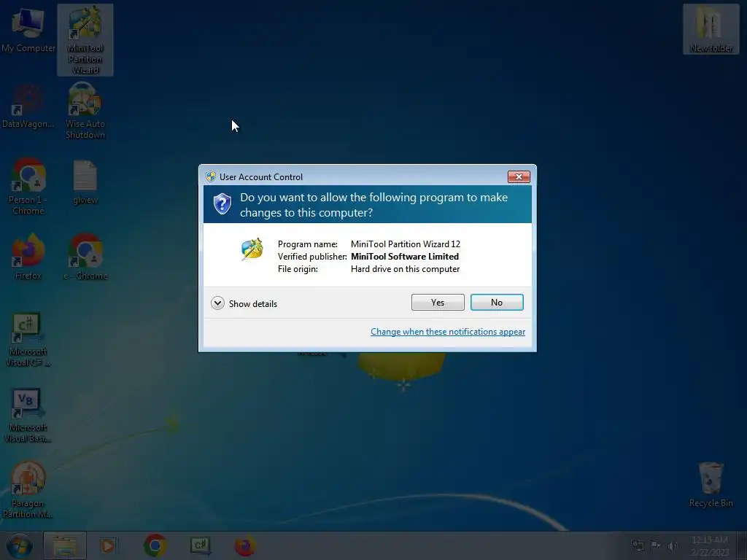Image resolution: width=747 pixels, height=560 pixels.
Task: Select Person 1 - Chrome desktop shortcut
Action: coord(28,187)
